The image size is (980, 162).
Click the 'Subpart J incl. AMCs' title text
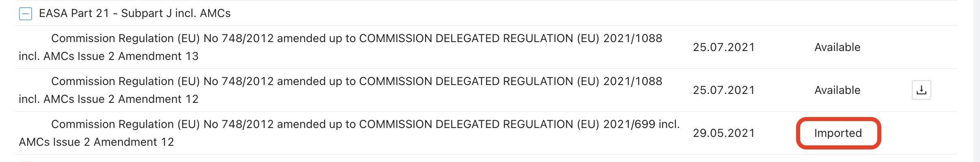(176, 13)
